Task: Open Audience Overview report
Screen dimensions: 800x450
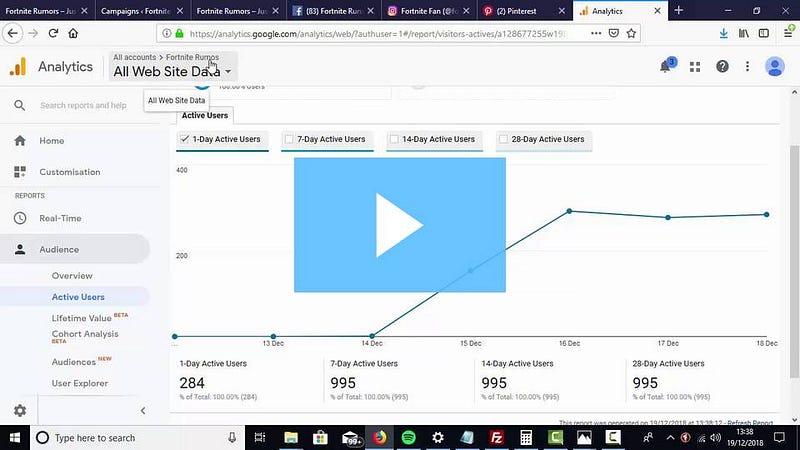Action: click(x=72, y=276)
